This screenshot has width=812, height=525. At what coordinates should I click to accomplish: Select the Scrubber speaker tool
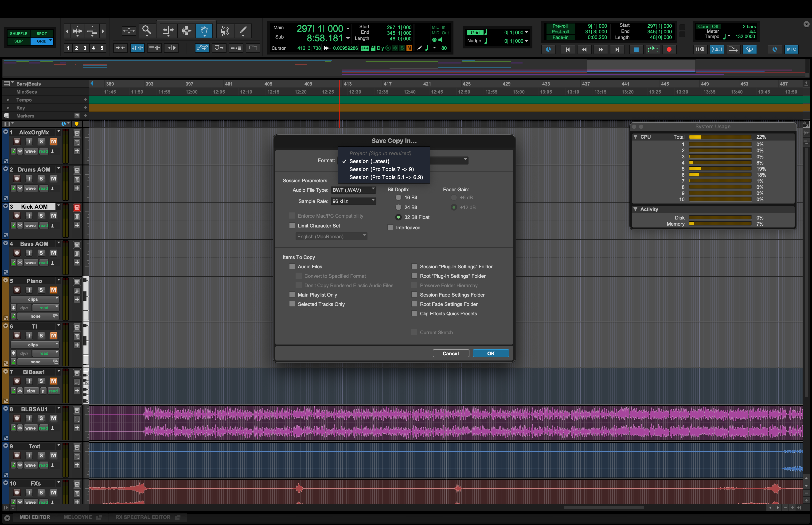point(225,31)
